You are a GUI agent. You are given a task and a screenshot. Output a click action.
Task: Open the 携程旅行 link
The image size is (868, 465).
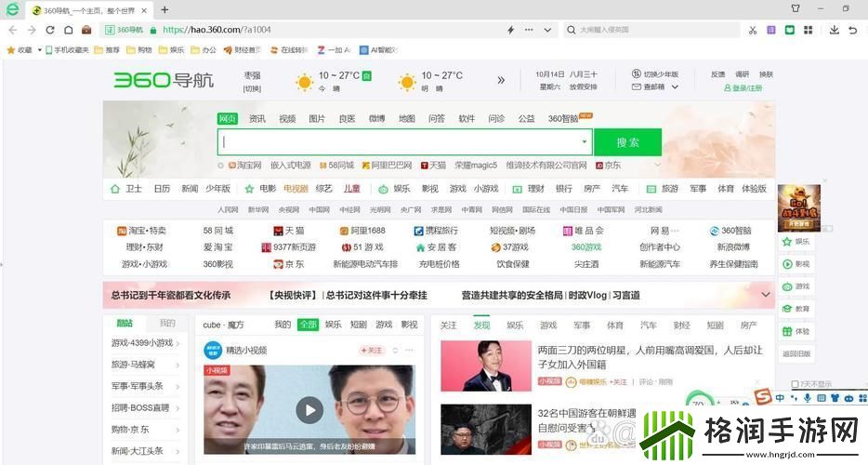(436, 231)
